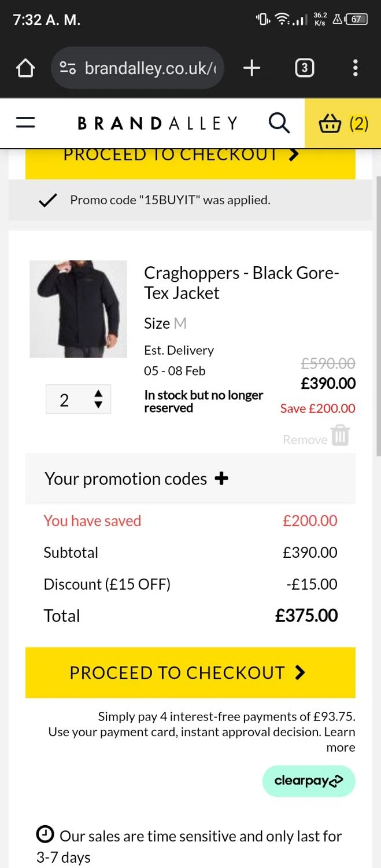Open the Craghoppers Black Gore-Tex Jacket title

241,282
